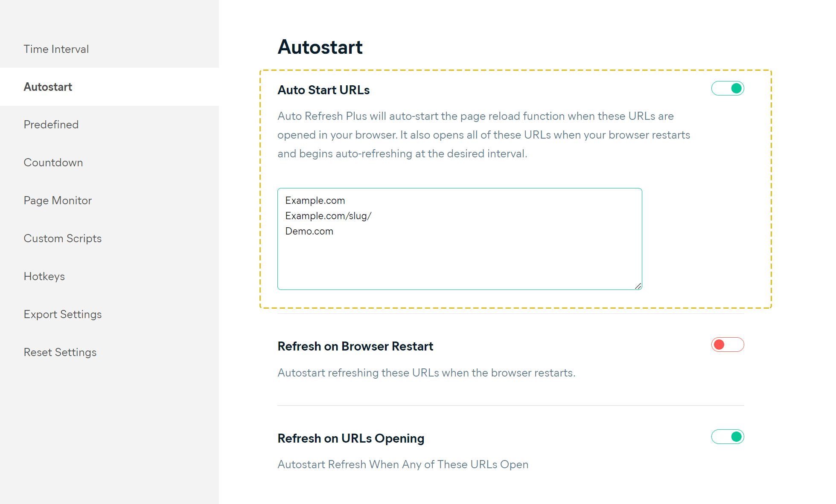Click the Refresh on Browser Restart heading
Image resolution: width=836 pixels, height=504 pixels.
pyautogui.click(x=355, y=346)
